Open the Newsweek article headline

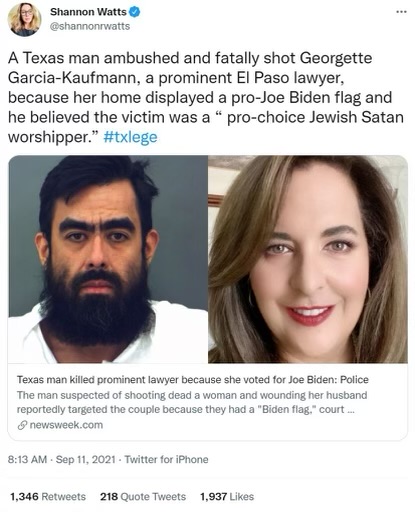193,380
